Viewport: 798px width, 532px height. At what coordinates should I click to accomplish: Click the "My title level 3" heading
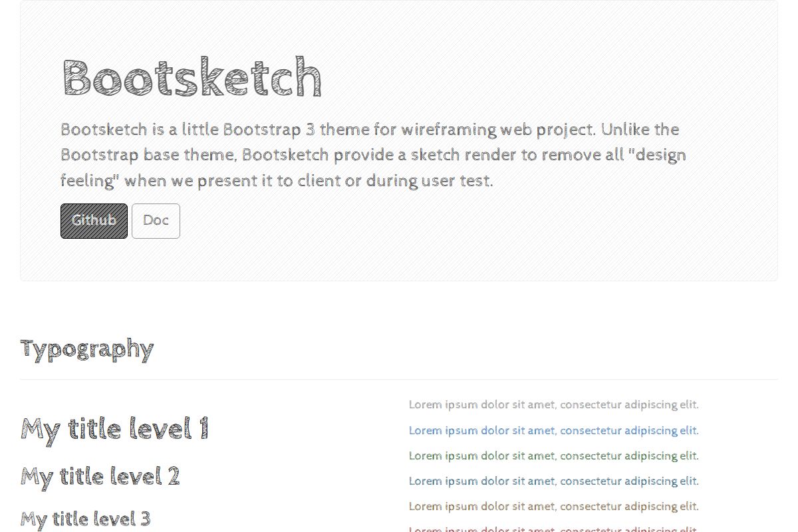pos(86,519)
